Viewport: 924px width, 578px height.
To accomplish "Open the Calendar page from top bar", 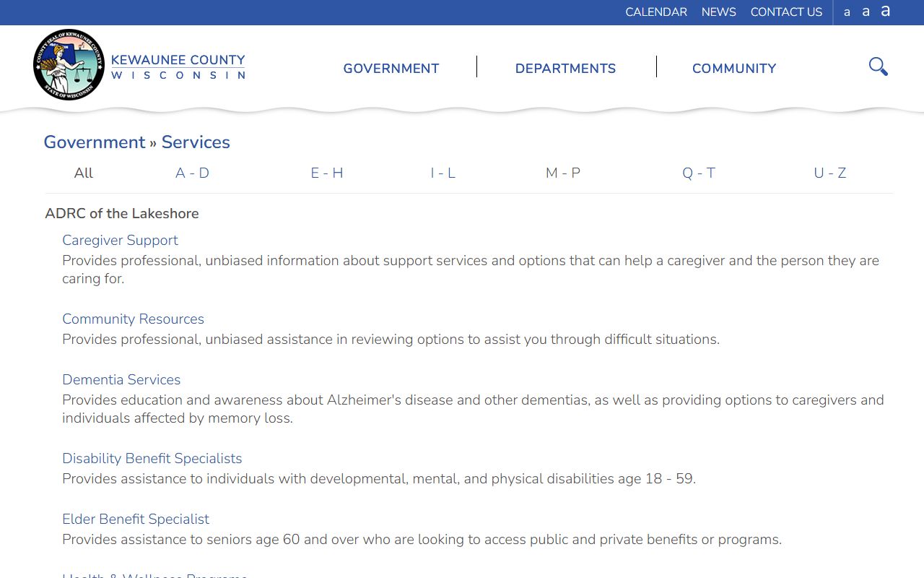I will pyautogui.click(x=655, y=12).
